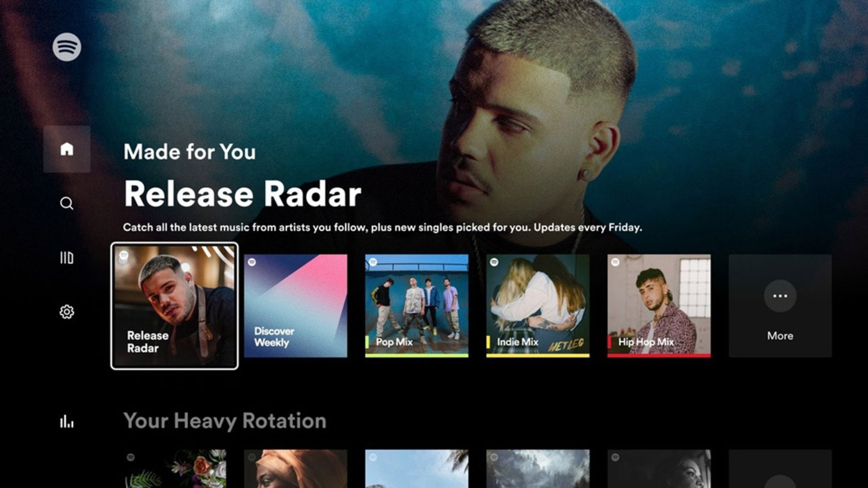Select the Release Radar playlist tile

pos(175,305)
